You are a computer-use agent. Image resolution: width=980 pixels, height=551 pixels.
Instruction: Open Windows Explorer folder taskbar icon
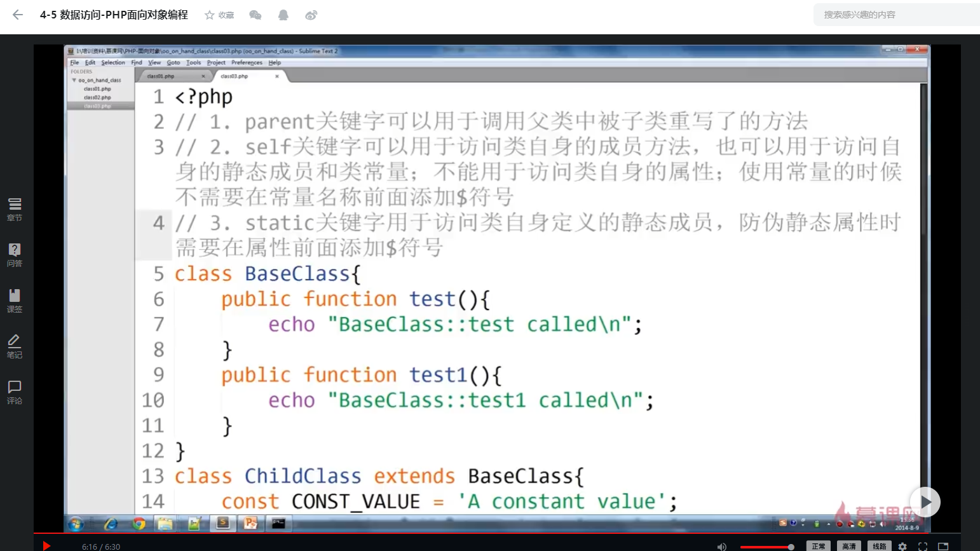click(166, 524)
